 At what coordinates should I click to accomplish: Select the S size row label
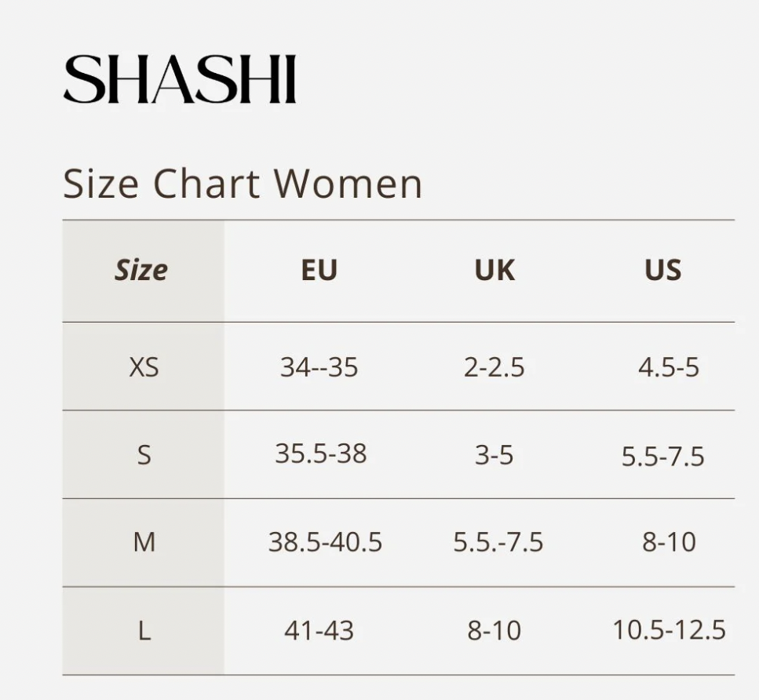(x=144, y=455)
